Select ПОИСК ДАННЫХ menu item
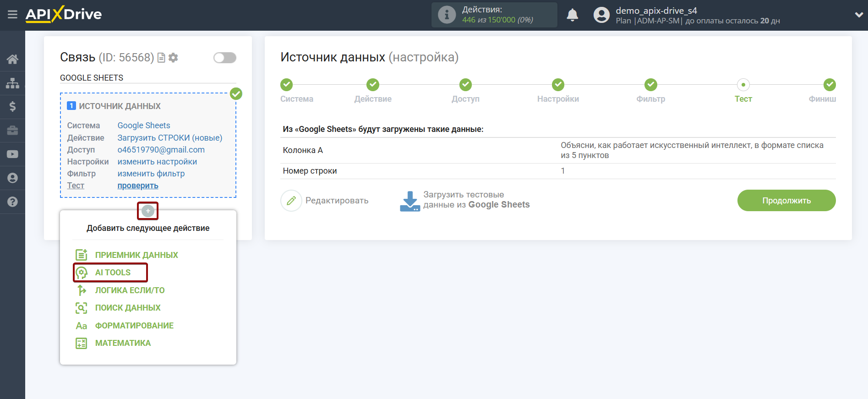Image resolution: width=868 pixels, height=399 pixels. (x=128, y=308)
